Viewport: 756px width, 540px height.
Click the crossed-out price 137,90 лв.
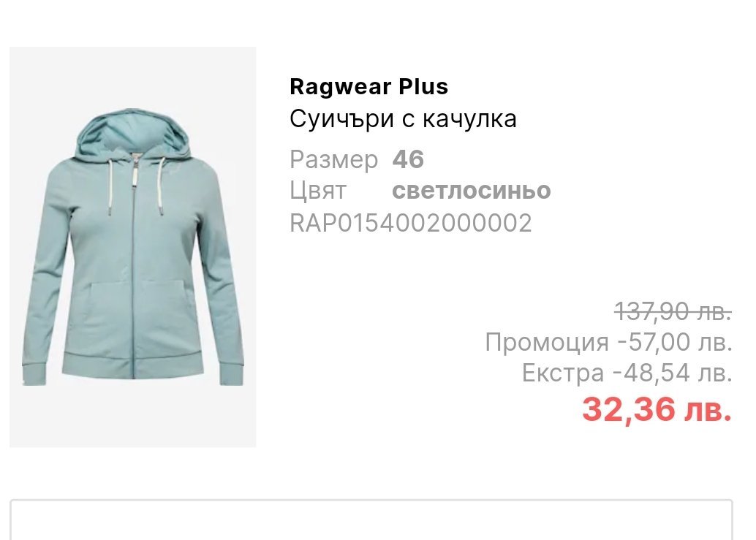673,312
